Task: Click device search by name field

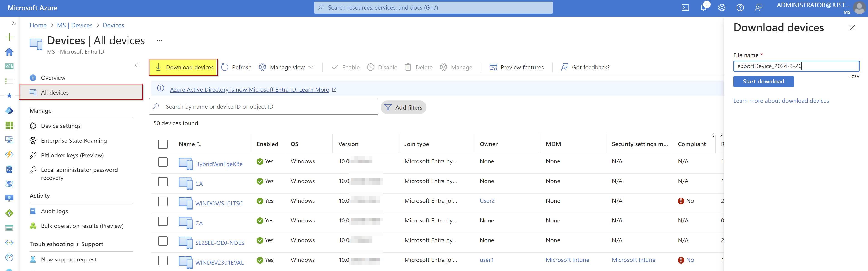Action: coord(264,107)
